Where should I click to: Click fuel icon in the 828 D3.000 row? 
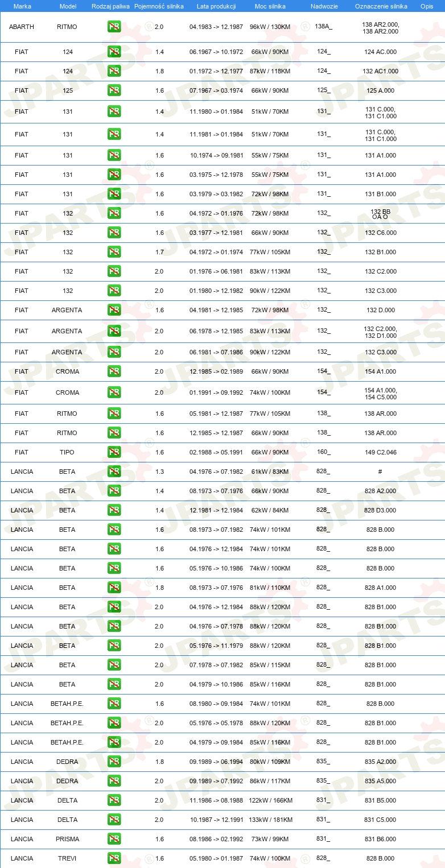(x=114, y=510)
